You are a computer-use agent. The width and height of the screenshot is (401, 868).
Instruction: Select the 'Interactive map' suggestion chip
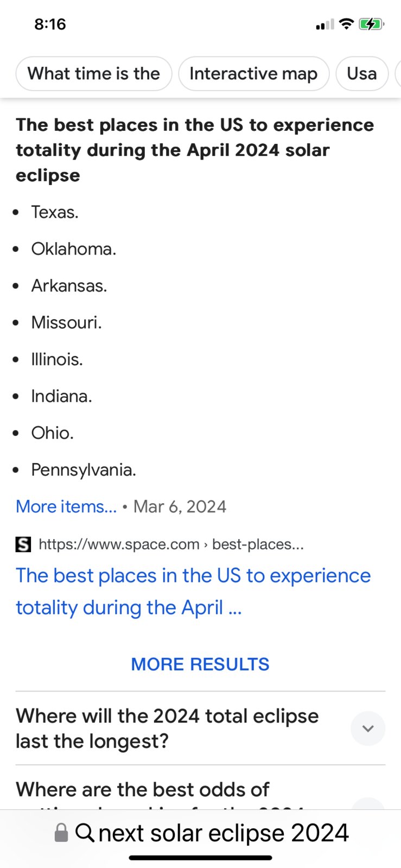coord(253,73)
